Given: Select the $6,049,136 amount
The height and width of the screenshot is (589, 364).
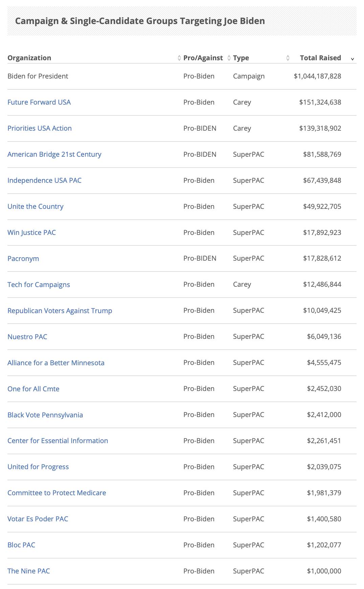Looking at the screenshot, I should 324,336.
